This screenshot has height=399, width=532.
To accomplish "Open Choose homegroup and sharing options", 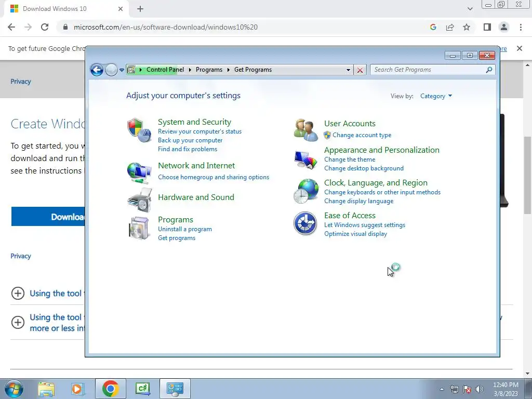I will coord(214,177).
